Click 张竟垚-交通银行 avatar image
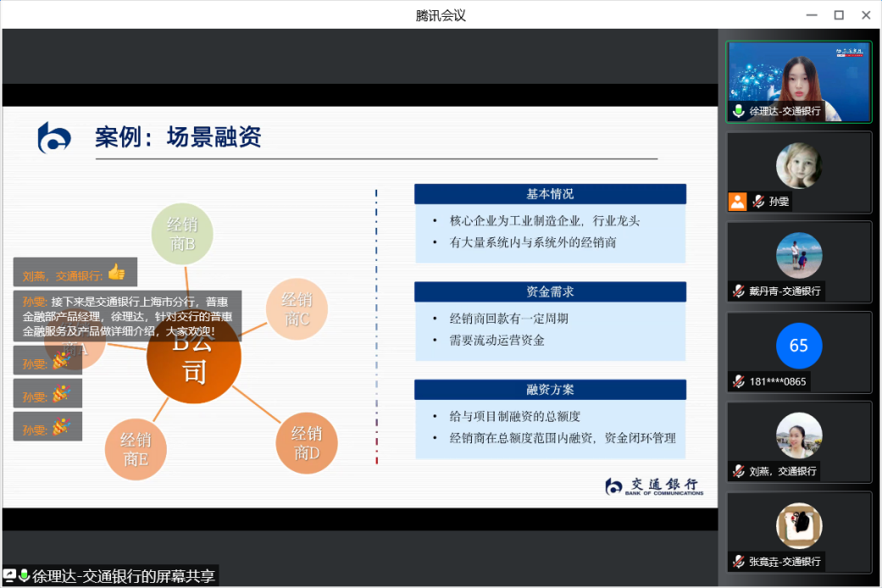 coord(799,525)
